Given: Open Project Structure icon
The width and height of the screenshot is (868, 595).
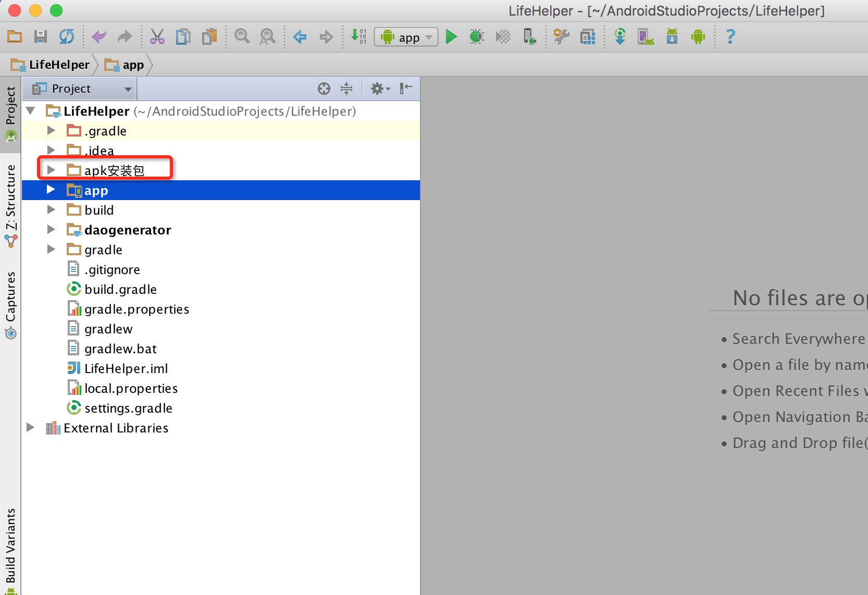Looking at the screenshot, I should pyautogui.click(x=588, y=36).
